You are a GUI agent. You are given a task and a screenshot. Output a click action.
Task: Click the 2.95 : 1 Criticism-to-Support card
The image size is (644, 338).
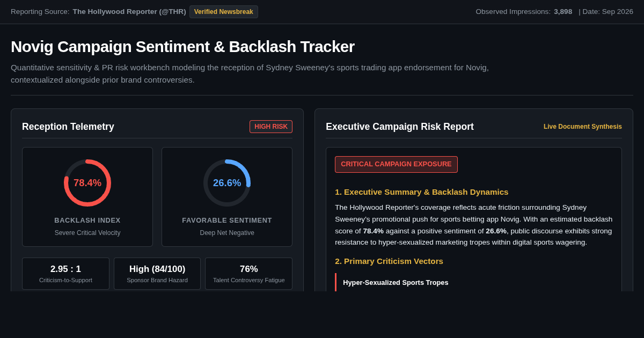65,274
